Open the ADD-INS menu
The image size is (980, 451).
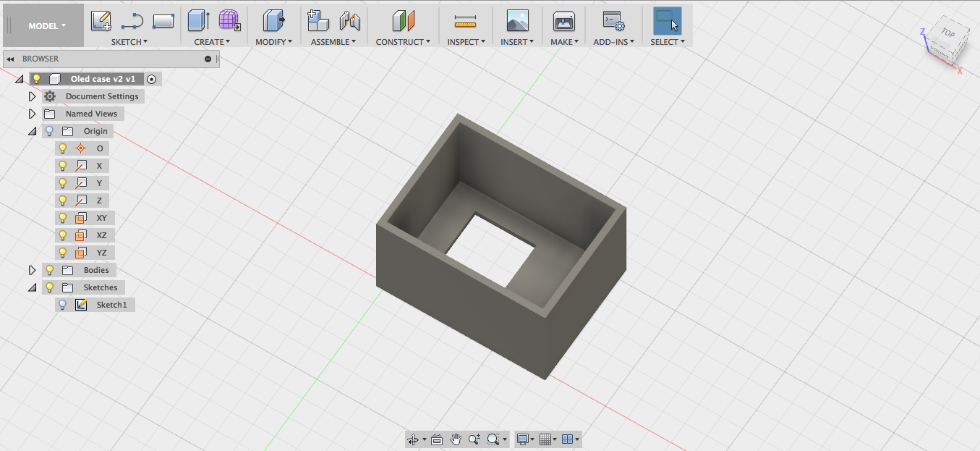pyautogui.click(x=614, y=42)
